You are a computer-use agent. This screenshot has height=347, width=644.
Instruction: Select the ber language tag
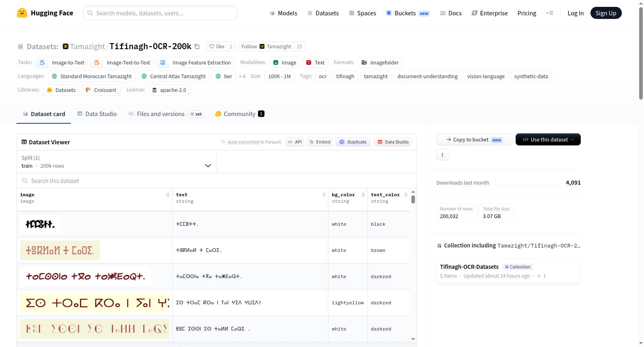pos(224,76)
